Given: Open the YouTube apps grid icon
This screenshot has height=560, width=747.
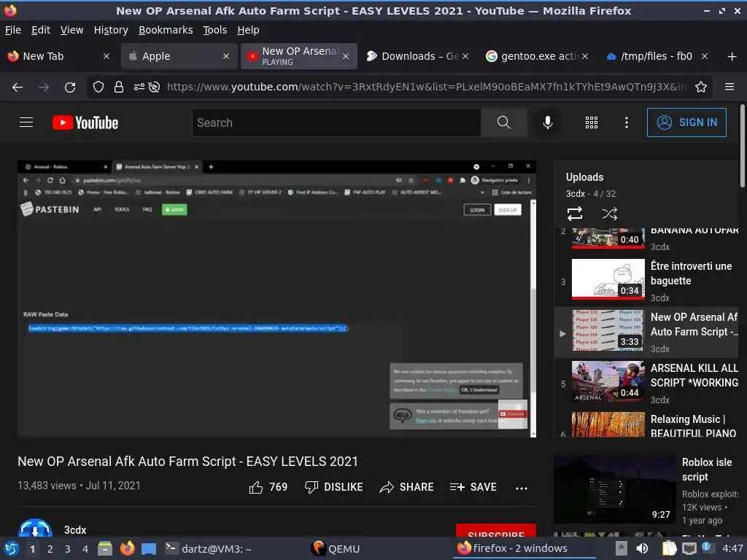Looking at the screenshot, I should pyautogui.click(x=591, y=122).
